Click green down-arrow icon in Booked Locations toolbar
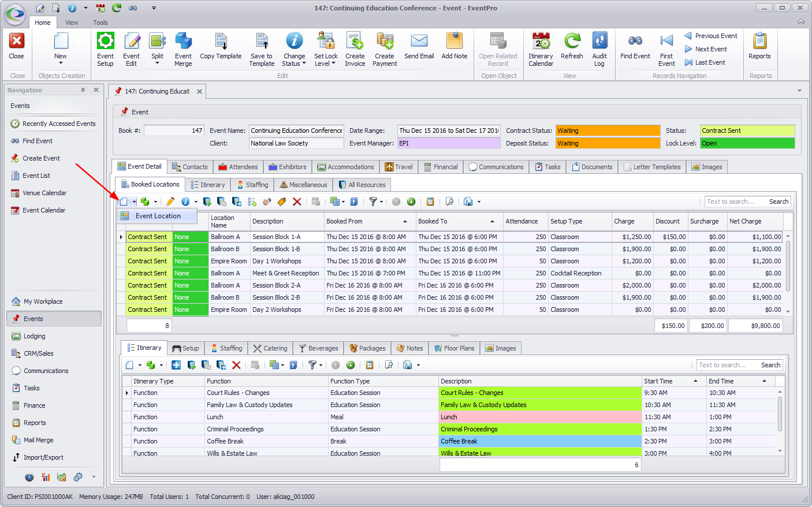 click(411, 202)
